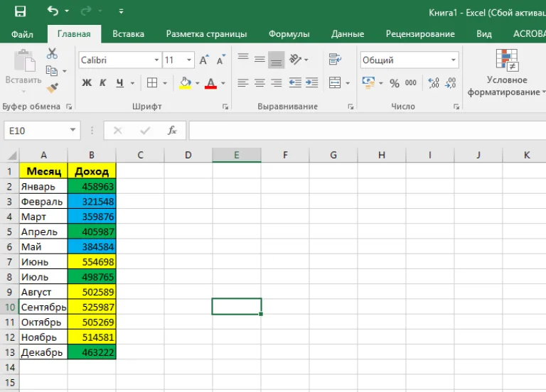Viewport: 546px width, 392px height.
Task: Open the Число dialog launcher
Action: (x=456, y=107)
